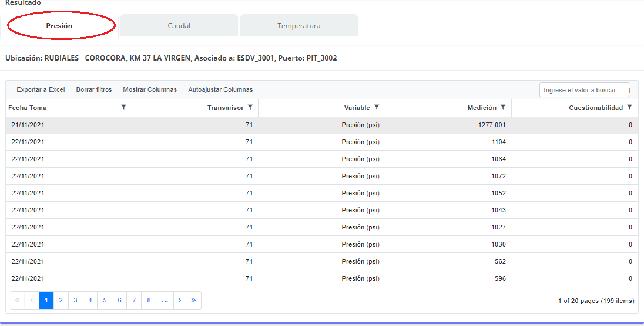Open filter icon on Variable column
The image size is (644, 326).
coord(377,108)
